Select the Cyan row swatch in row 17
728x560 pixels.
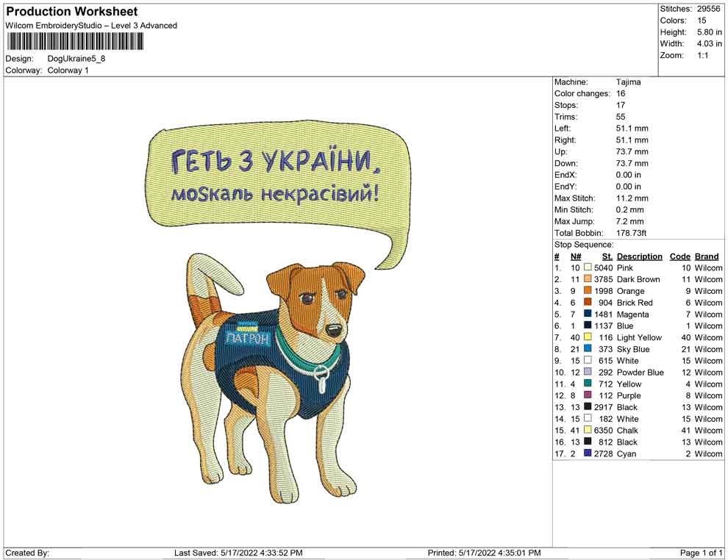click(x=588, y=453)
